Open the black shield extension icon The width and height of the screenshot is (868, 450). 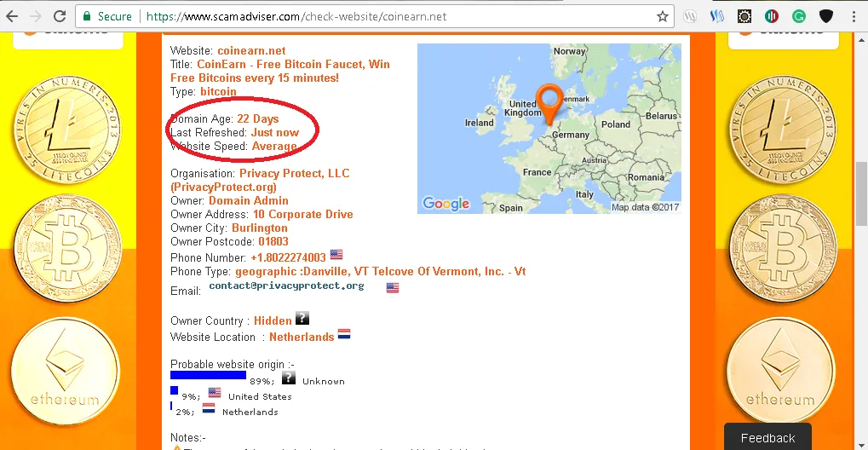click(x=826, y=16)
